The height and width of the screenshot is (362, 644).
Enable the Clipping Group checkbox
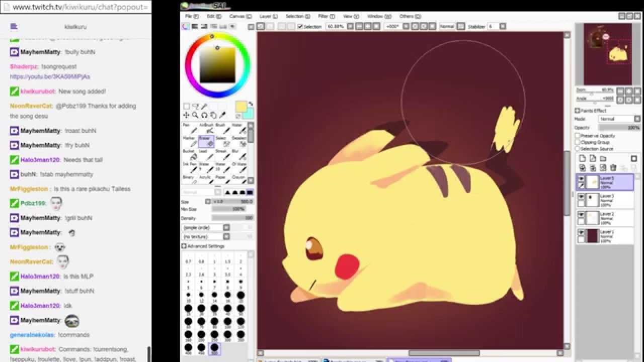(x=578, y=142)
